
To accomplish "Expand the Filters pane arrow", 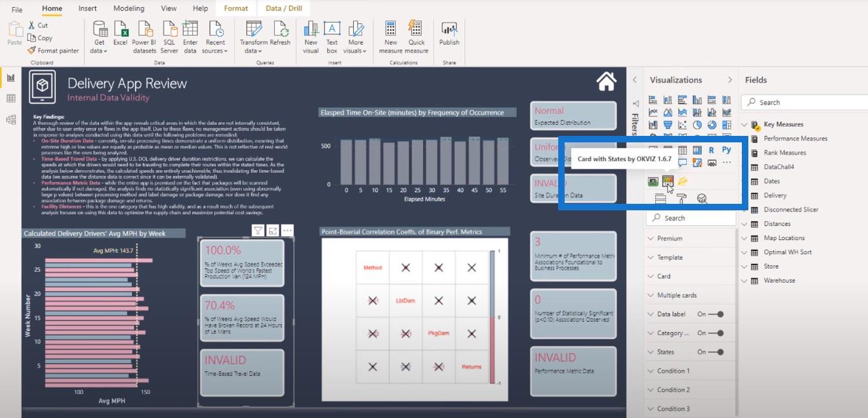I will pyautogui.click(x=635, y=80).
